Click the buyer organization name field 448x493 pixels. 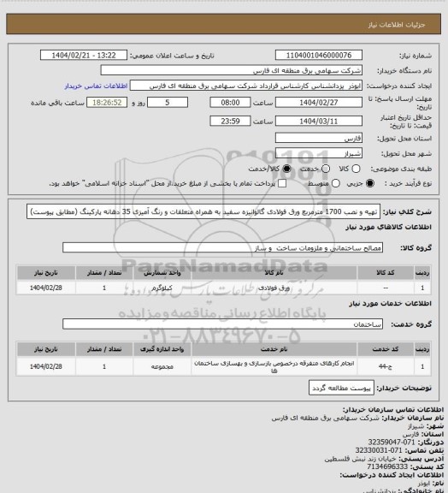231,70
